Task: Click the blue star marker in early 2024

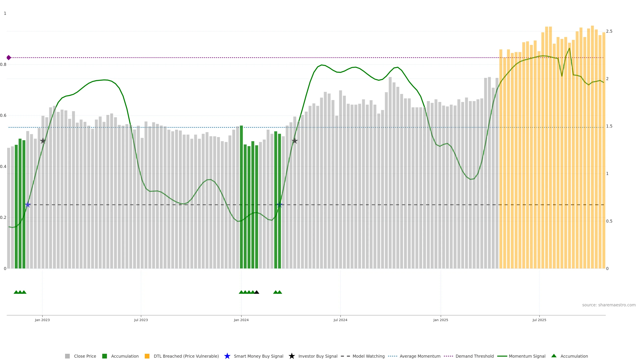Action: click(x=280, y=205)
